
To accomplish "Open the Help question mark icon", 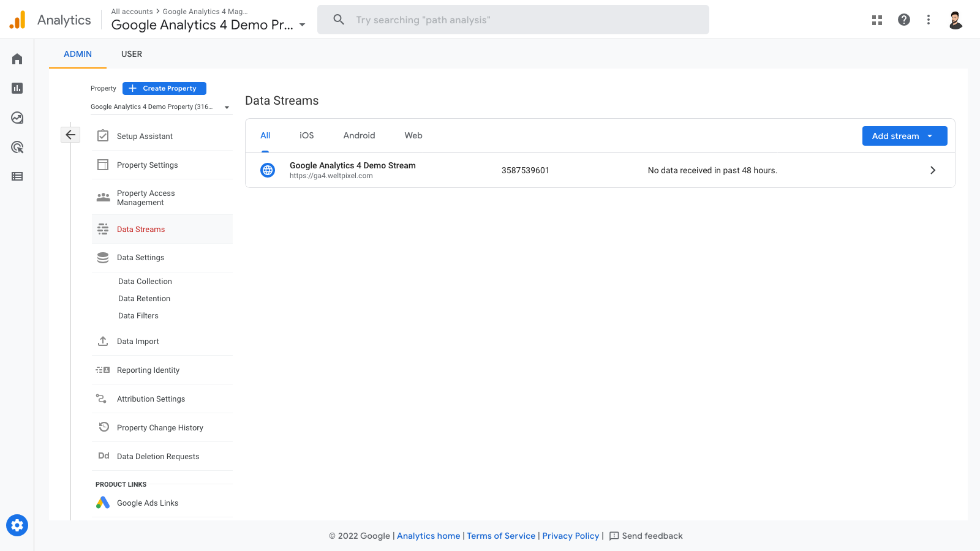I will pos(904,20).
